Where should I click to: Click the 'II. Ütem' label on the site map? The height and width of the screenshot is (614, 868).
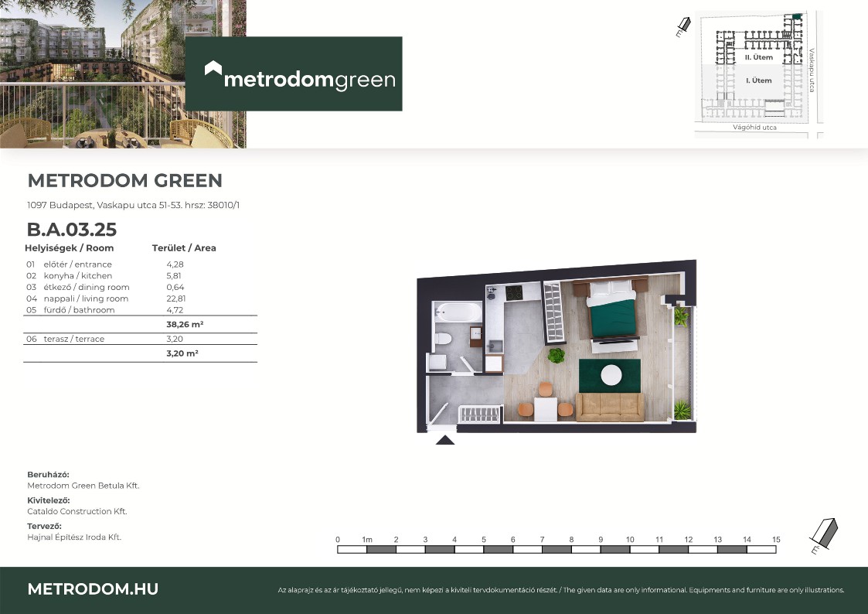pos(758,58)
